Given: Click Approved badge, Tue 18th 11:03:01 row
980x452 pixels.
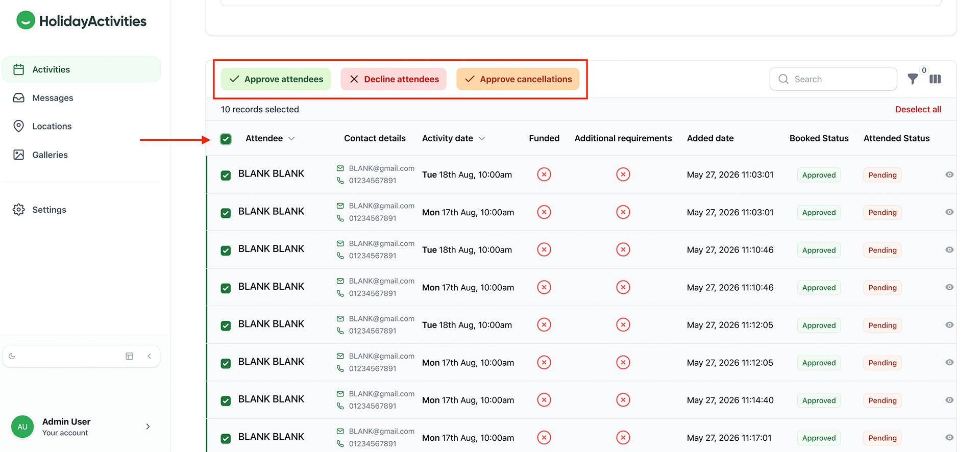Looking at the screenshot, I should click(x=819, y=175).
